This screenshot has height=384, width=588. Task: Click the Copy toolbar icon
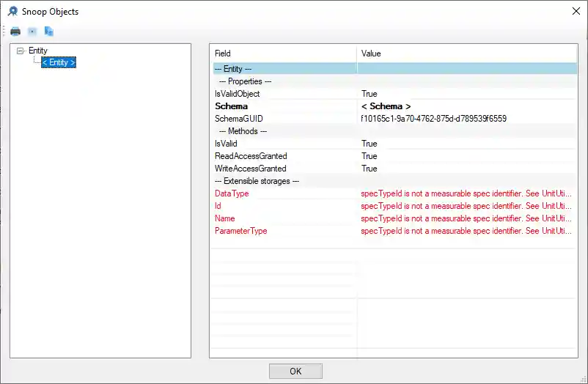[49, 32]
